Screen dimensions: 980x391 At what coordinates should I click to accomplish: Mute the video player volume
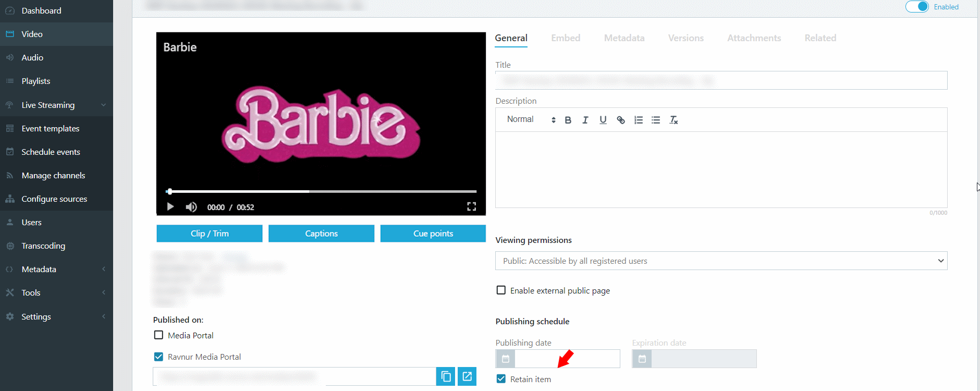pos(191,207)
